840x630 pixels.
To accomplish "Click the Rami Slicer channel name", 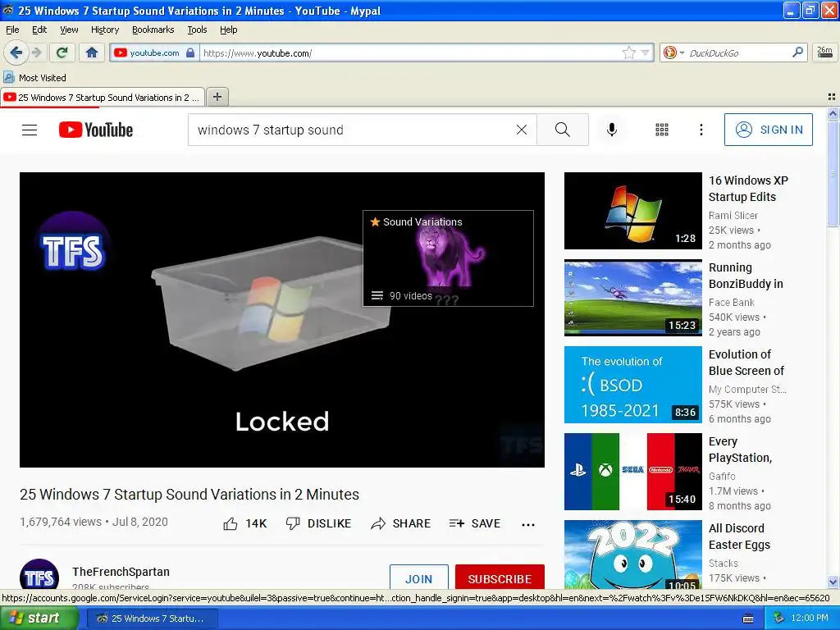I will (x=733, y=216).
